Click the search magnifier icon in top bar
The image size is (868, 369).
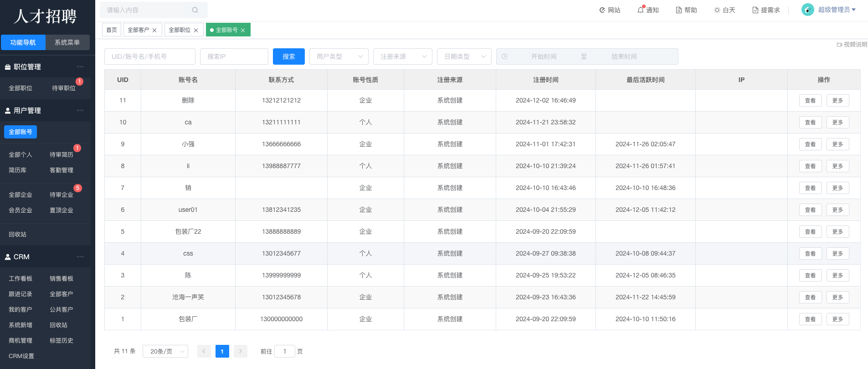[195, 10]
